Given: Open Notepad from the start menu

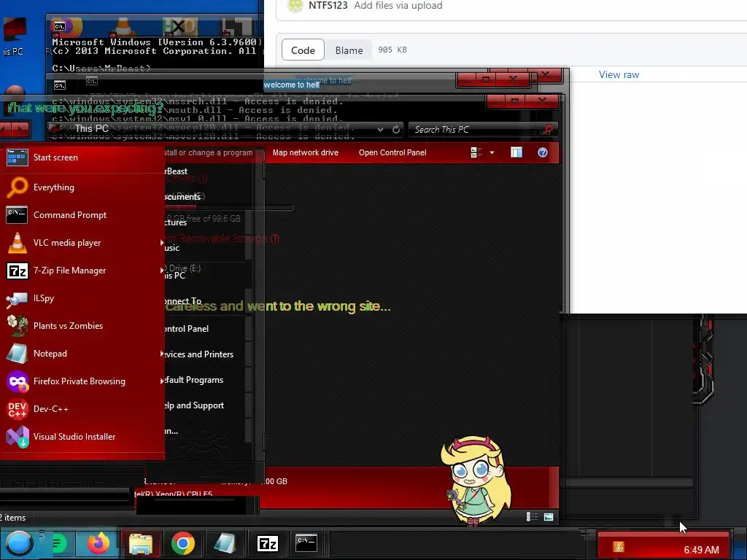Looking at the screenshot, I should click(82, 354).
